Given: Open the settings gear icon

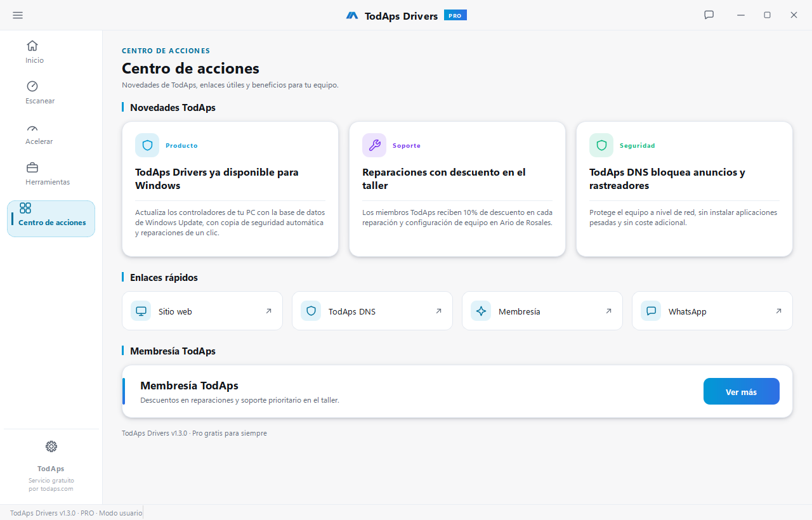Looking at the screenshot, I should pos(51,446).
